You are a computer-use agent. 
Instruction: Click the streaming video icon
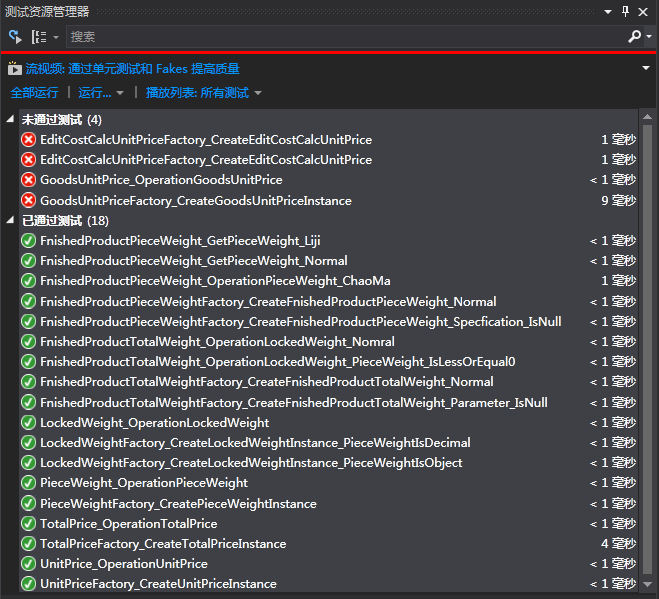point(14,69)
